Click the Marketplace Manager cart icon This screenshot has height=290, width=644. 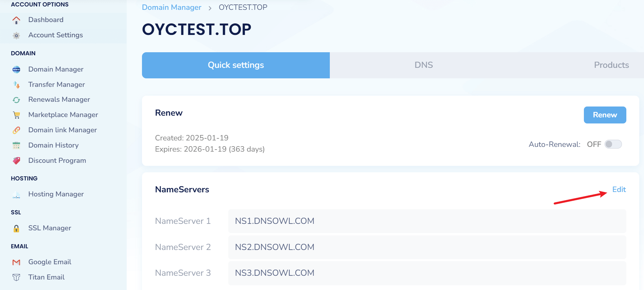coord(16,115)
